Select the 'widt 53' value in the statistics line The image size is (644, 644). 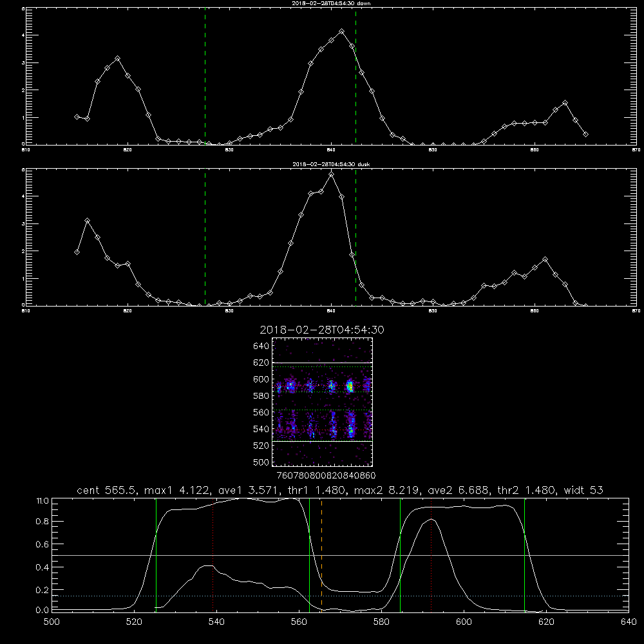tap(583, 490)
